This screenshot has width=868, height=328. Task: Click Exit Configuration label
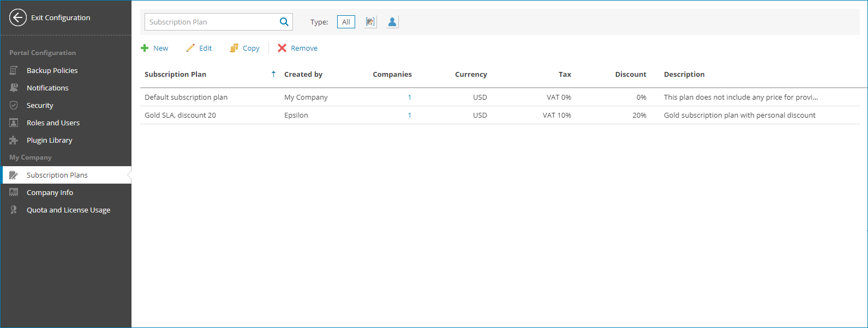point(61,17)
